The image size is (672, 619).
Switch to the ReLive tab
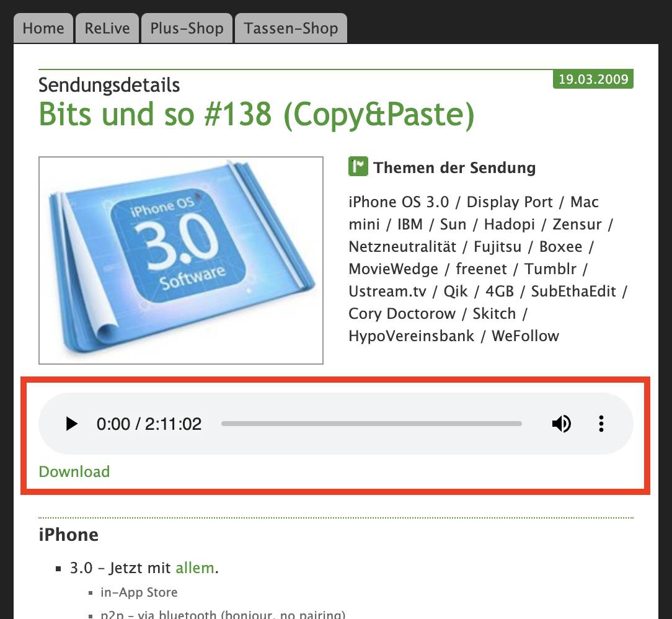(x=107, y=29)
